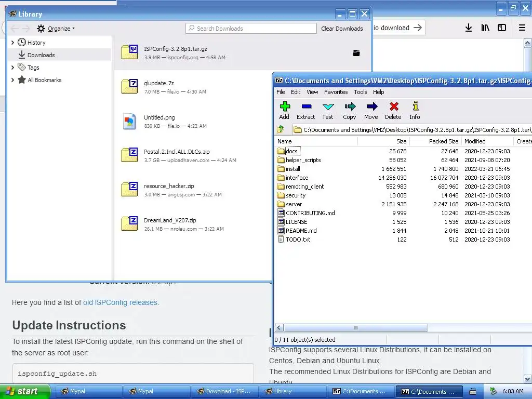532x399 pixels.
Task: Open the 7-Zip View menu
Action: [312, 92]
